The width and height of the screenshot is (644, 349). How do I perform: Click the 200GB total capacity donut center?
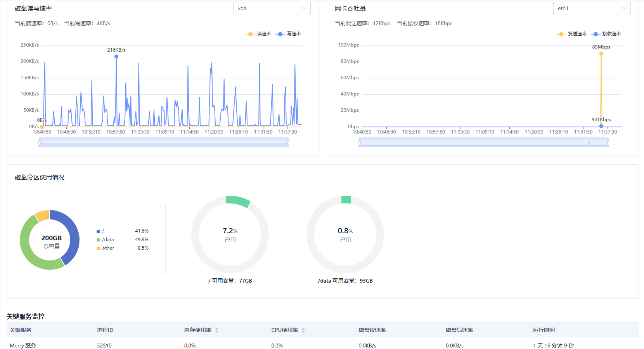(51, 241)
